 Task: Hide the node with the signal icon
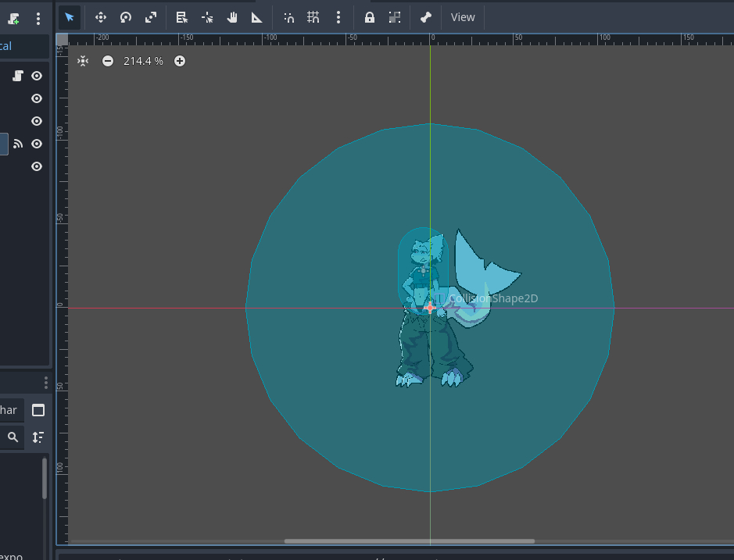(36, 144)
